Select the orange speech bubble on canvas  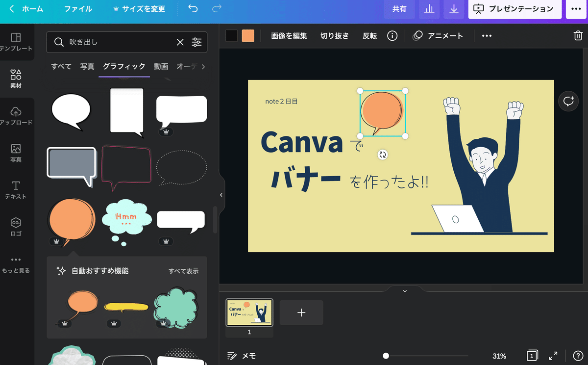click(383, 113)
